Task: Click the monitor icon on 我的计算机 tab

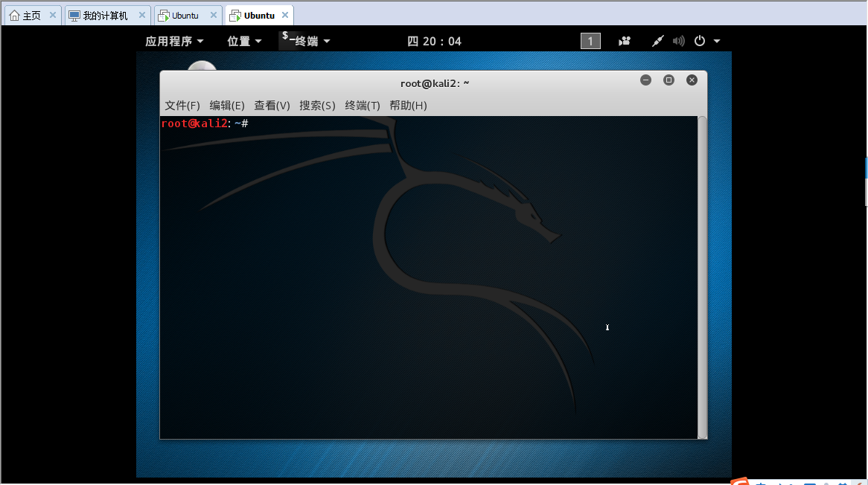Action: point(74,16)
